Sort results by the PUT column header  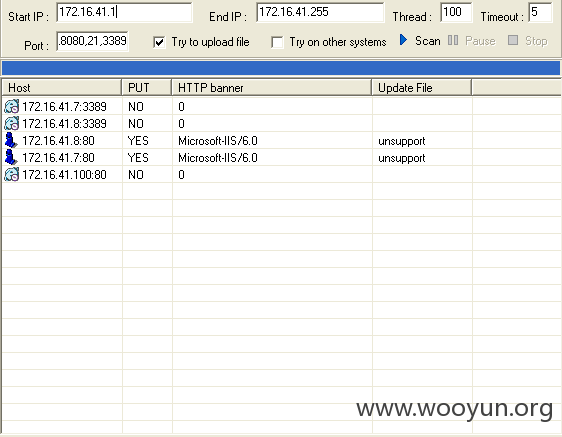pyautogui.click(x=147, y=88)
